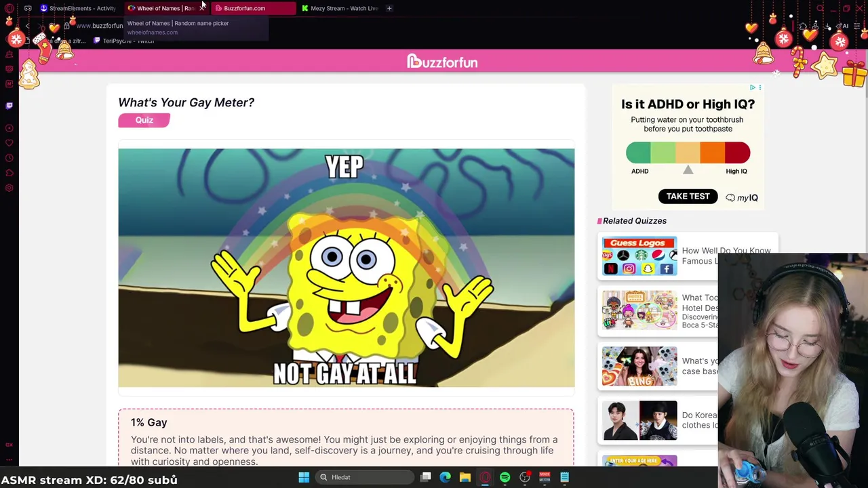Viewport: 868px width, 488px height.
Task: Open OBS Studio from the taskbar
Action: pyautogui.click(x=525, y=477)
